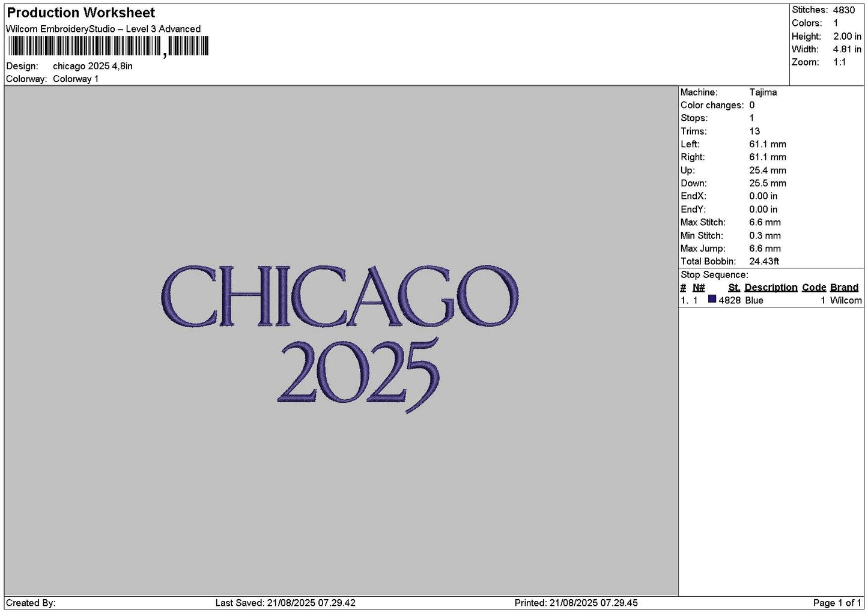This screenshot has height=613, width=868.
Task: Click the CHICAGO embroidered text
Action: tap(340, 296)
